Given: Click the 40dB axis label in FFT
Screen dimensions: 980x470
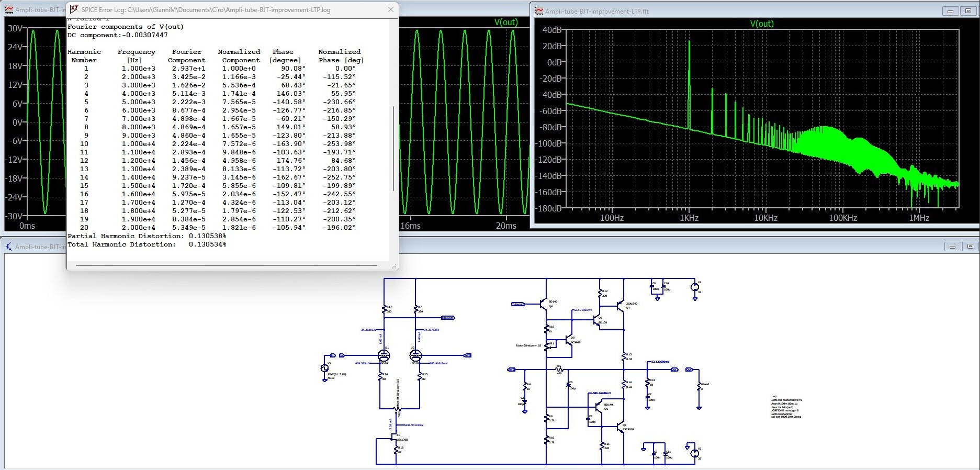Looking at the screenshot, I should (552, 30).
